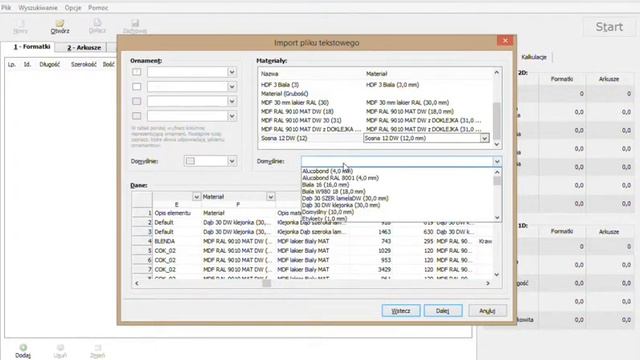The width and height of the screenshot is (640, 360).
Task: Click Materiały list scrollbar down arrow
Action: pos(497,144)
